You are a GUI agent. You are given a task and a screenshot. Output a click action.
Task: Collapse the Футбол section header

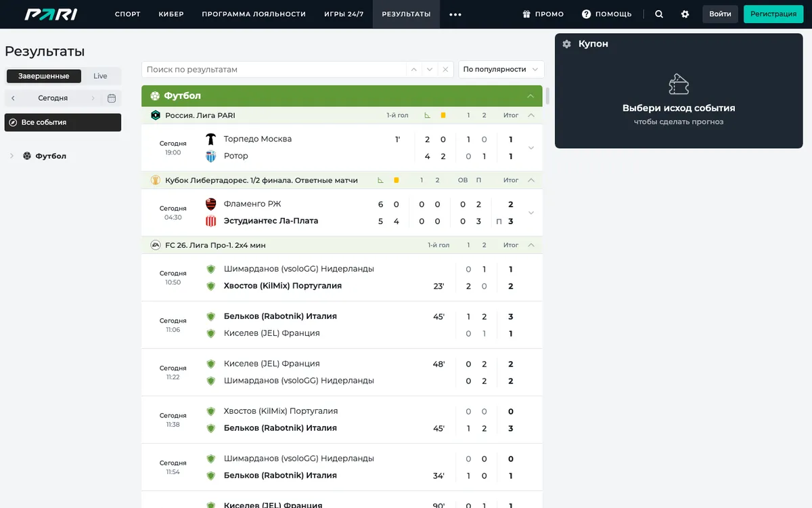click(531, 96)
